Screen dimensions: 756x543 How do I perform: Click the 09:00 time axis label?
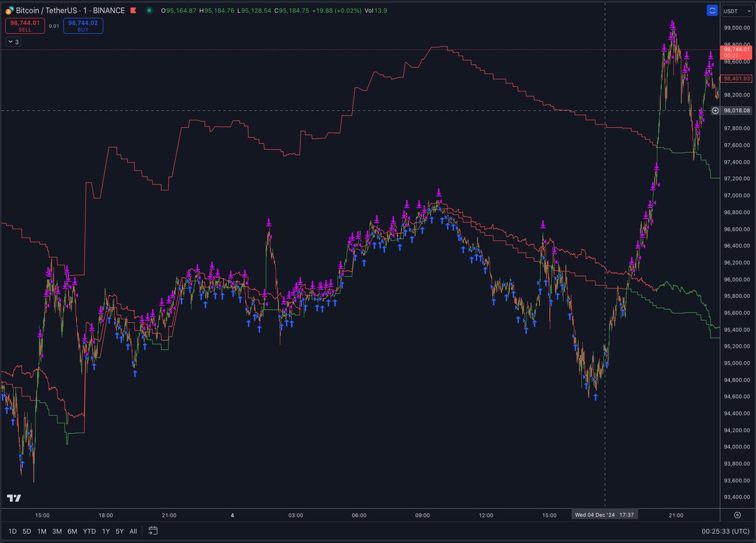[423, 515]
